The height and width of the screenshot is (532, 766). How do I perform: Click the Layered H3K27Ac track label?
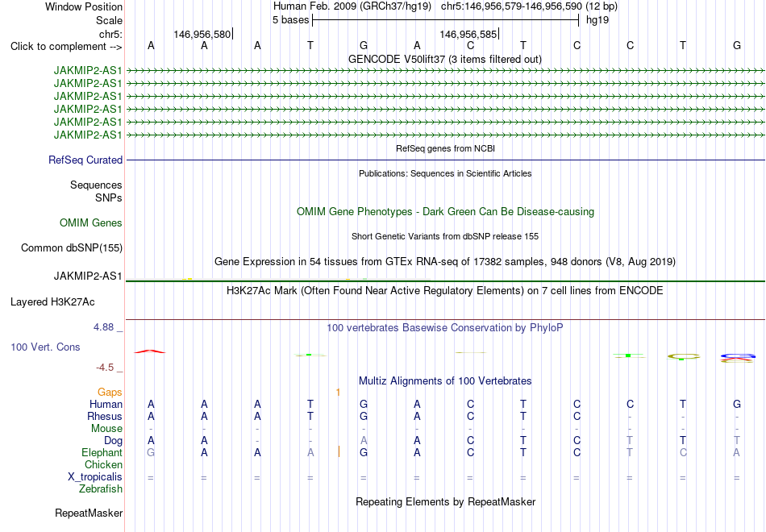point(52,302)
